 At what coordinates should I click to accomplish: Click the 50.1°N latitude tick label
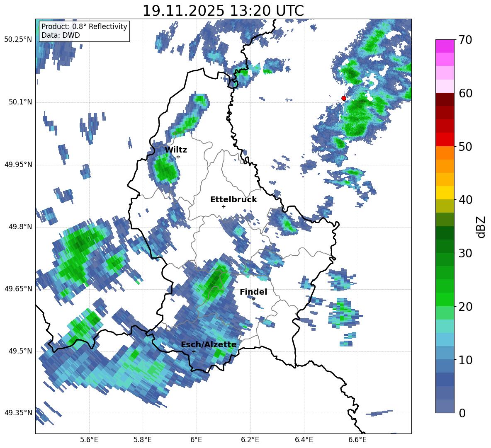20,102
